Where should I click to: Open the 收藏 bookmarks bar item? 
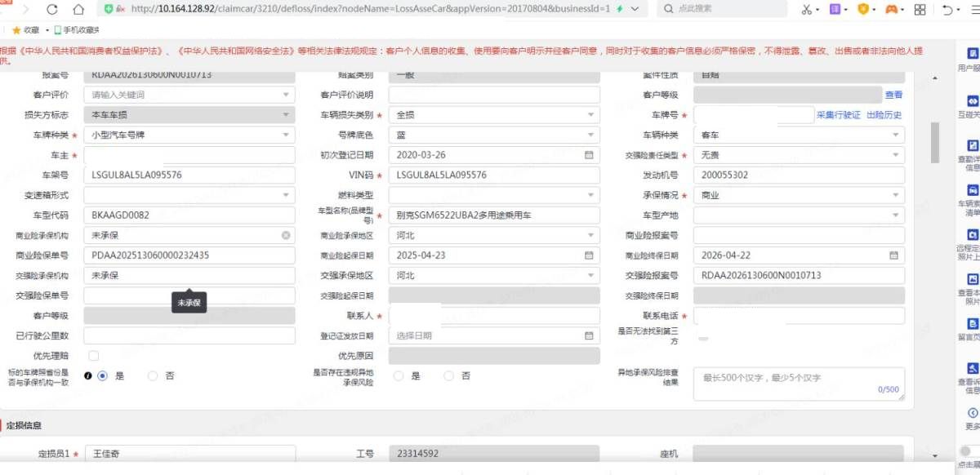click(x=25, y=30)
